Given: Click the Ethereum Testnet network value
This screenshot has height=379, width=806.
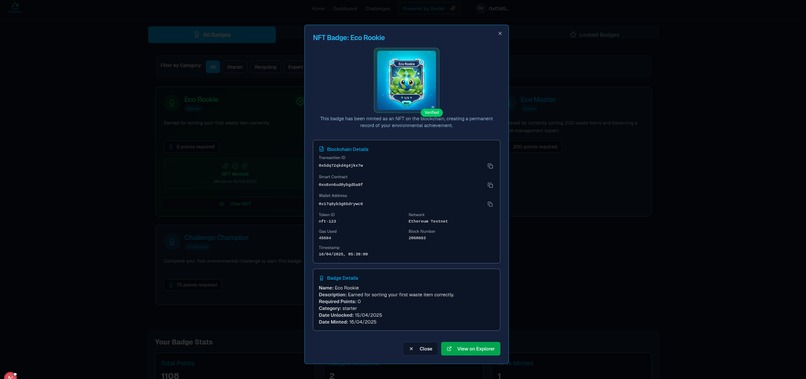Looking at the screenshot, I should [428, 221].
